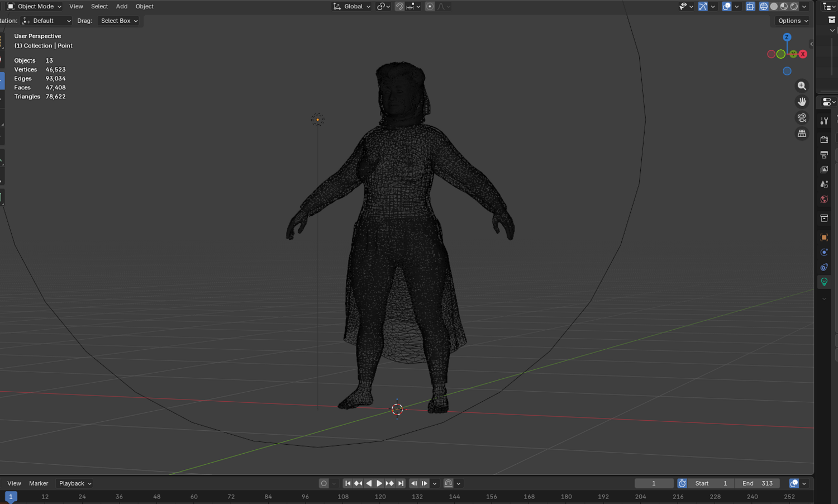Expand the Global transform orientation dropdown
Screen dimensions: 838x504
point(352,7)
